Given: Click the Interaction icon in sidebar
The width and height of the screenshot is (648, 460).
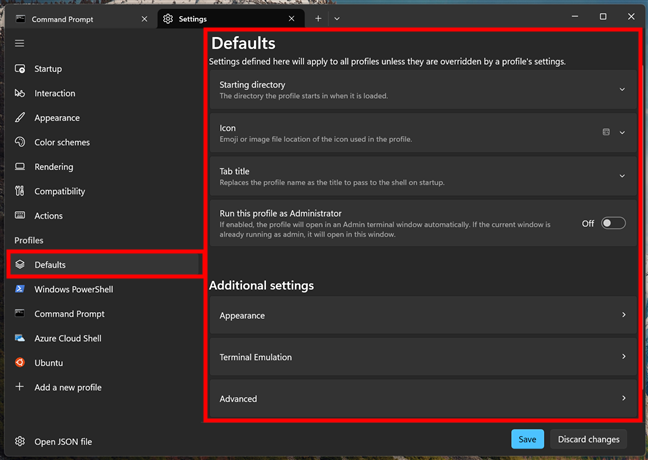Looking at the screenshot, I should pos(20,93).
